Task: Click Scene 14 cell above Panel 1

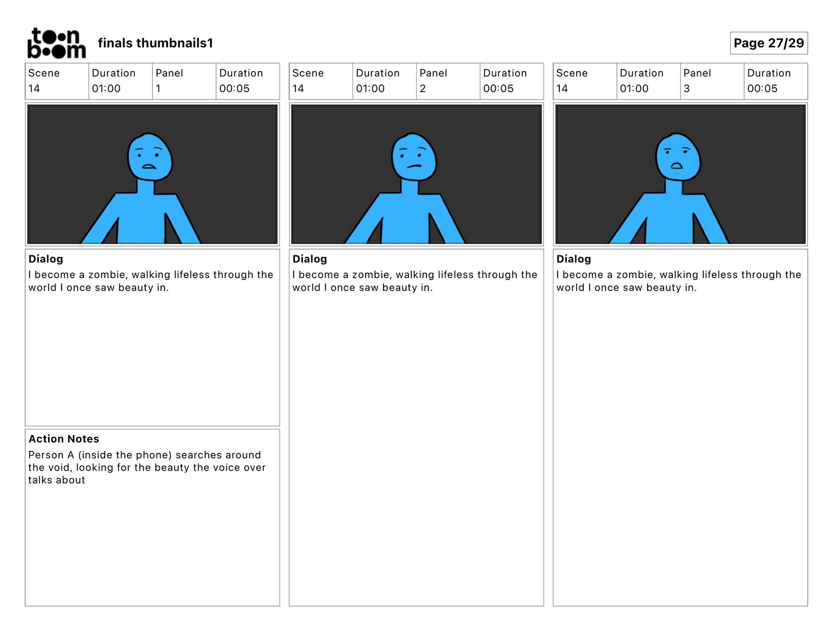Action: click(x=56, y=81)
